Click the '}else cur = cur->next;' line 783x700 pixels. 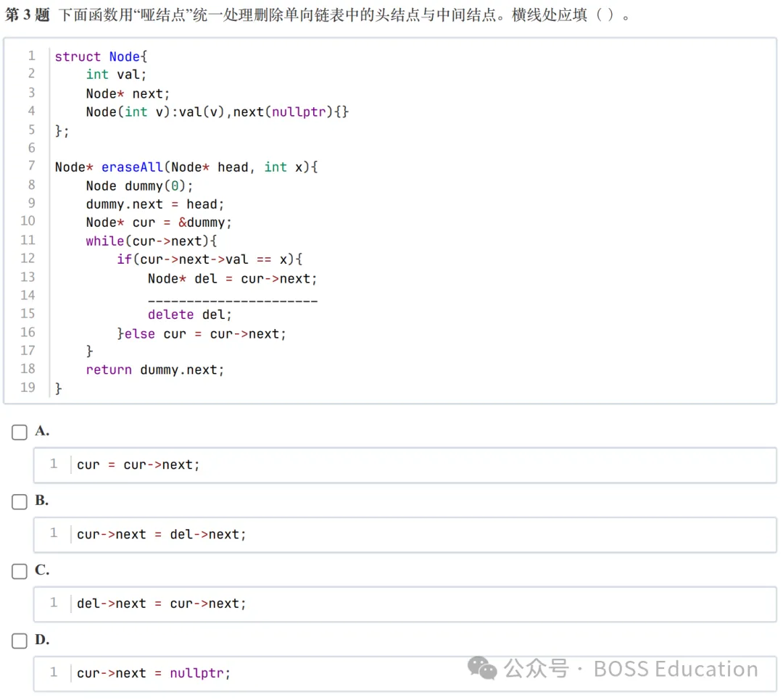click(x=202, y=333)
